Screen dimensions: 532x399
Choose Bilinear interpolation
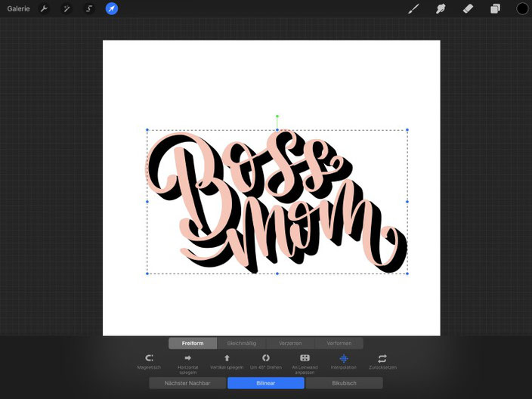pyautogui.click(x=266, y=383)
